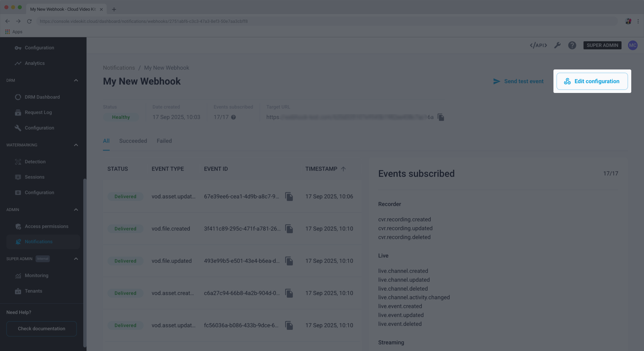Viewport: 644px width, 351px height.
Task: Collapse the Watermarking sidebar section
Action: click(x=76, y=145)
